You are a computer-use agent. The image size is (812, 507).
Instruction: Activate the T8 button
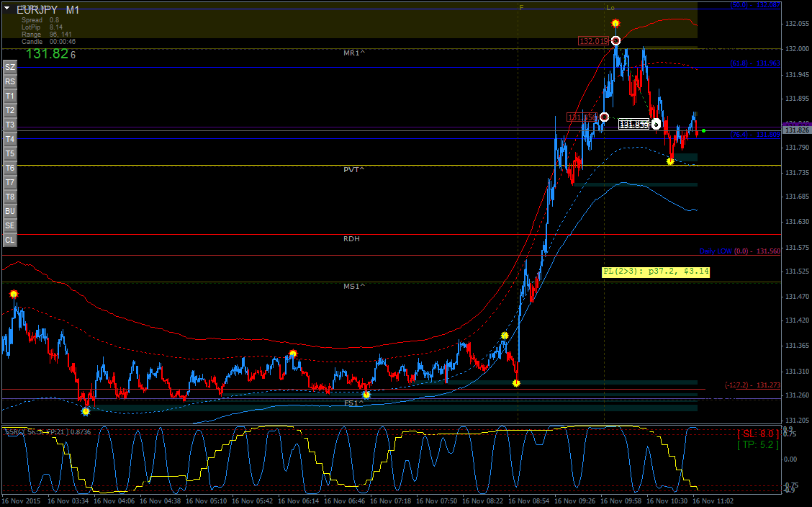tap(10, 197)
